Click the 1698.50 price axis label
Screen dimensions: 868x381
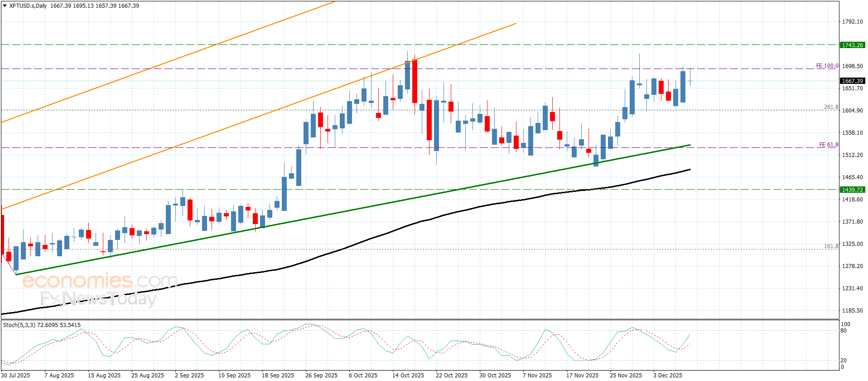click(852, 66)
